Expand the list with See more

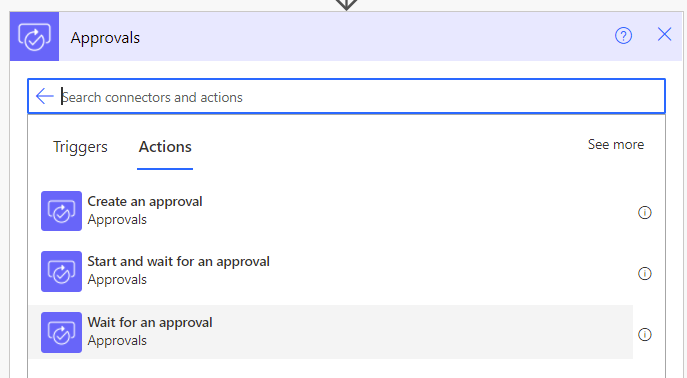[616, 145]
